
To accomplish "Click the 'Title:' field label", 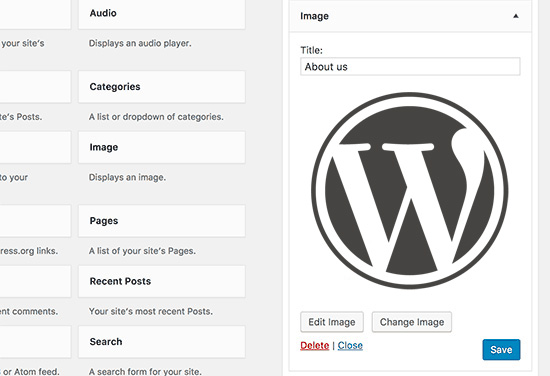I will (x=311, y=50).
